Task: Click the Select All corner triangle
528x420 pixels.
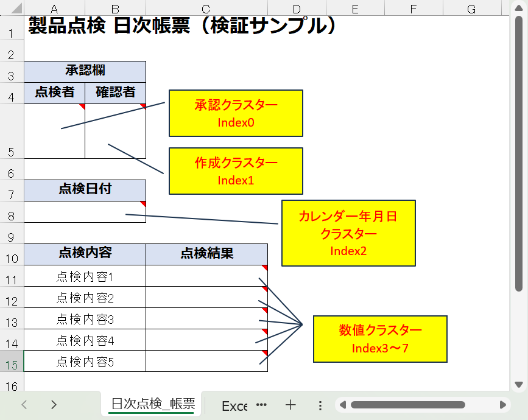Action: (16, 9)
